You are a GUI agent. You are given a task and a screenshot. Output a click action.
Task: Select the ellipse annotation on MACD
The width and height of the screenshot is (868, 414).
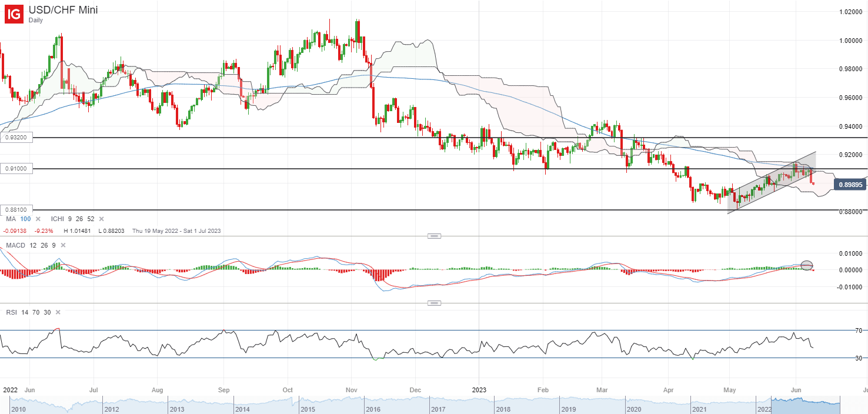pos(807,265)
